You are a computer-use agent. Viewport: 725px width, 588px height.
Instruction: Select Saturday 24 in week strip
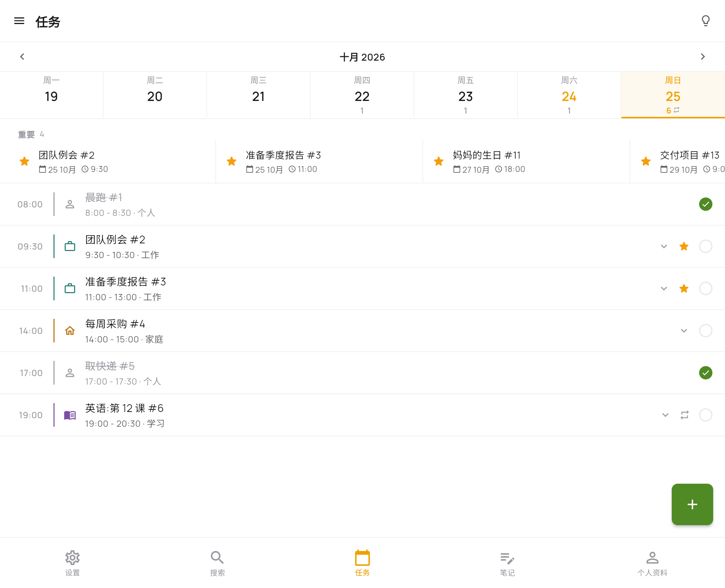[x=569, y=95]
